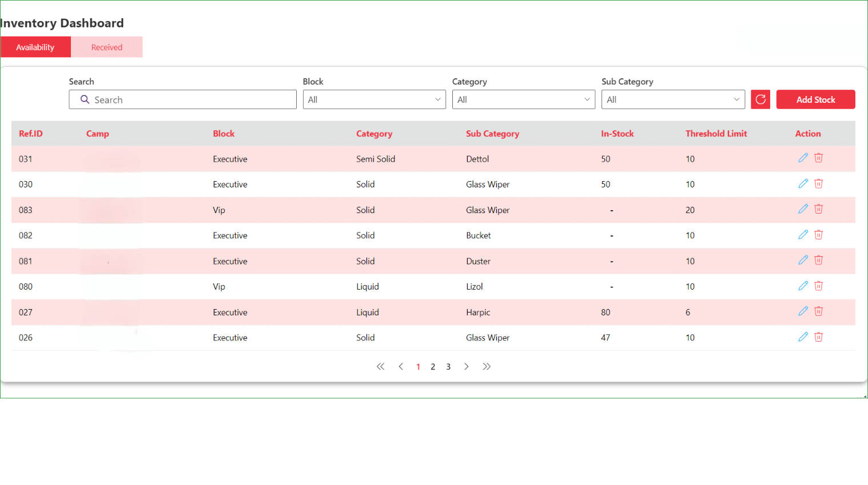Open the Block filter dropdown
Screen dimensions: 868x485
[x=374, y=99]
